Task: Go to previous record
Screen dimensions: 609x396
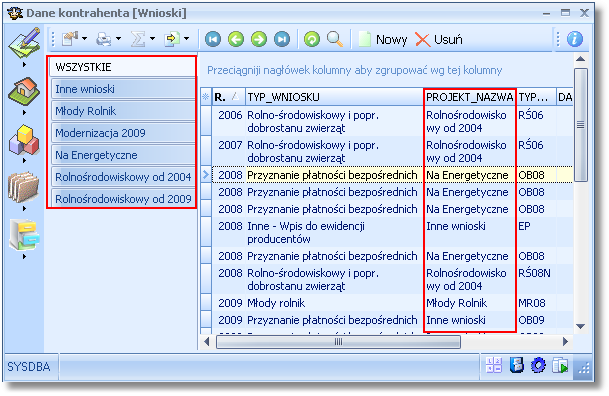Action: [236, 39]
